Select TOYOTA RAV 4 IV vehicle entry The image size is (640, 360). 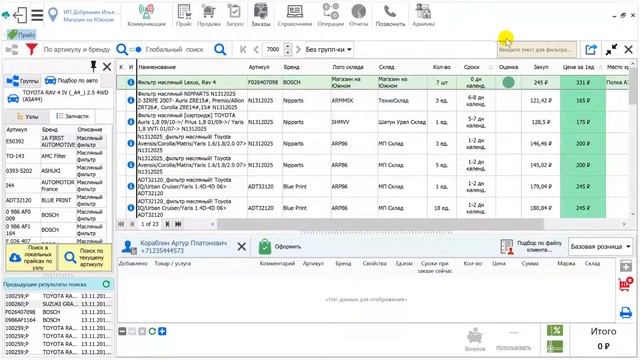click(58, 96)
